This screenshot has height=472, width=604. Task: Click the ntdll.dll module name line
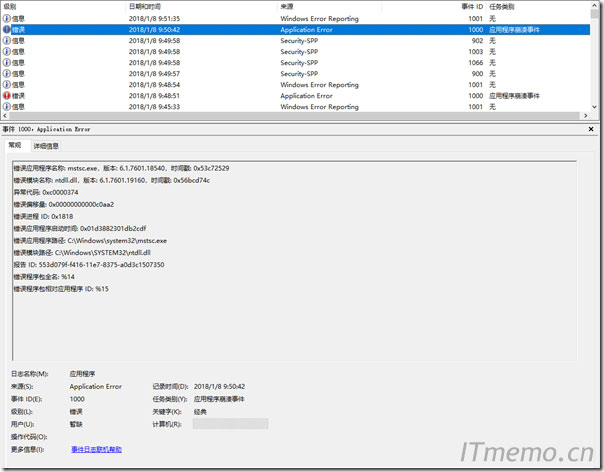pos(112,180)
